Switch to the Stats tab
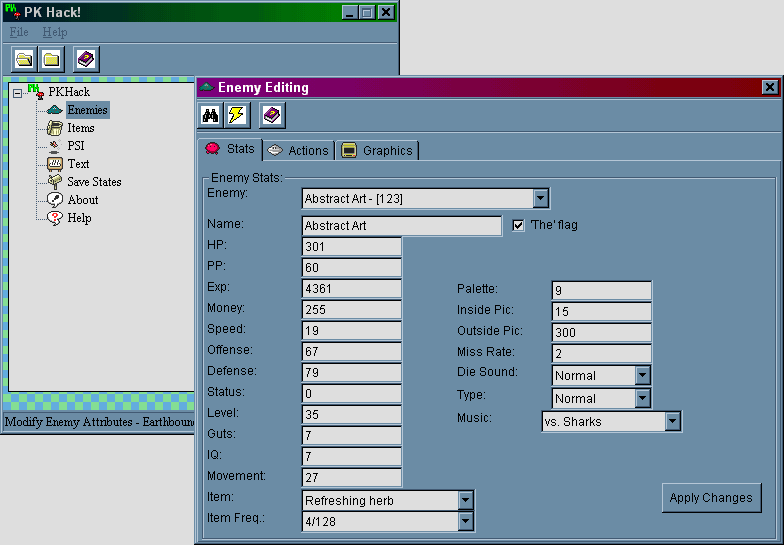The height and width of the screenshot is (545, 784). coord(230,149)
